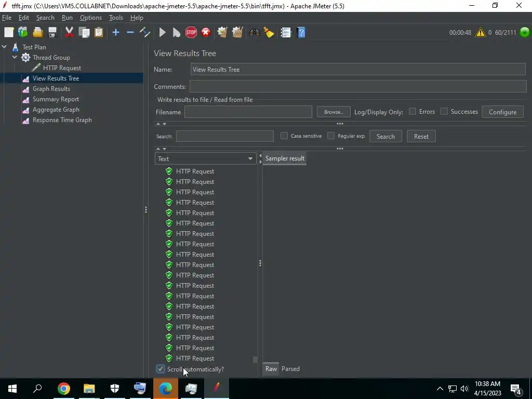Viewport: 532px width, 399px height.
Task: Click the Copy icon in toolbar
Action: pyautogui.click(x=84, y=33)
